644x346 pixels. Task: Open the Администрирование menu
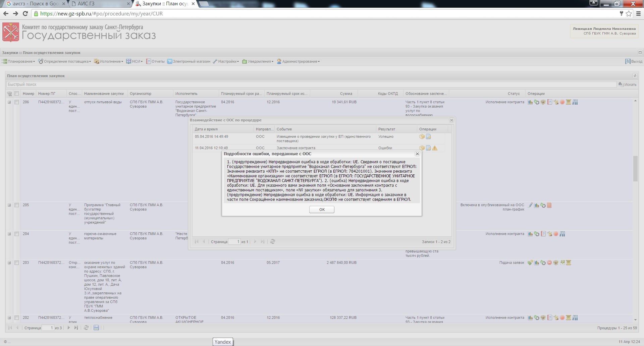[298, 62]
